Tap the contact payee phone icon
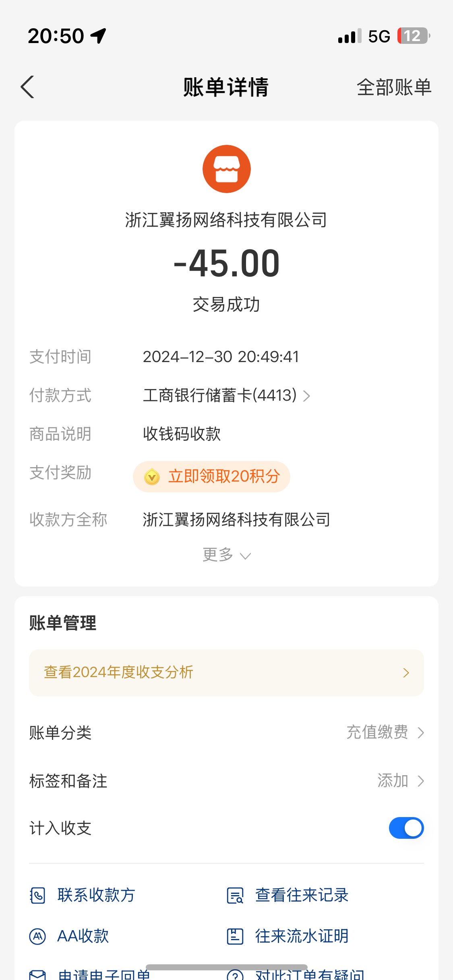 point(38,896)
